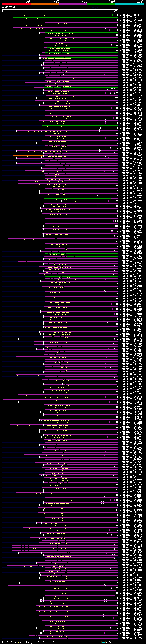Click the query end position 363
The width and height of the screenshot is (146, 644).
click(x=116, y=11)
